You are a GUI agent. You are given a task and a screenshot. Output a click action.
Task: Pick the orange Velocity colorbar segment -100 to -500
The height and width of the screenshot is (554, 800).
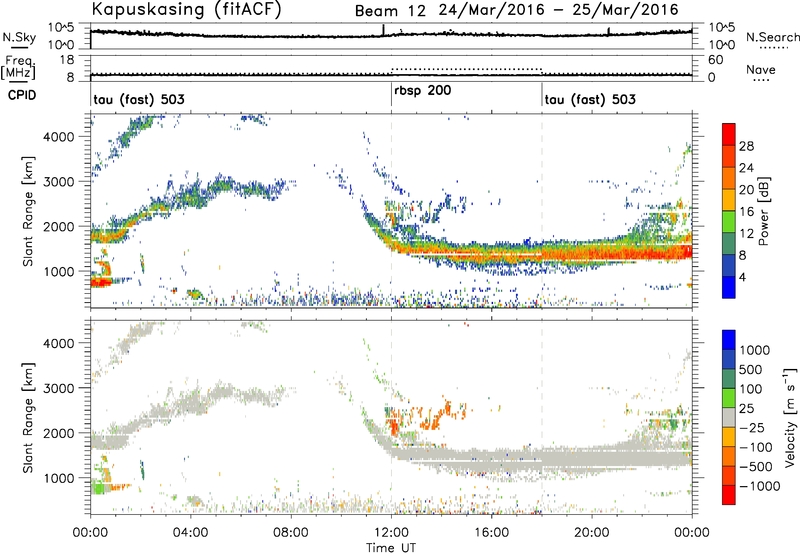[x=729, y=456]
